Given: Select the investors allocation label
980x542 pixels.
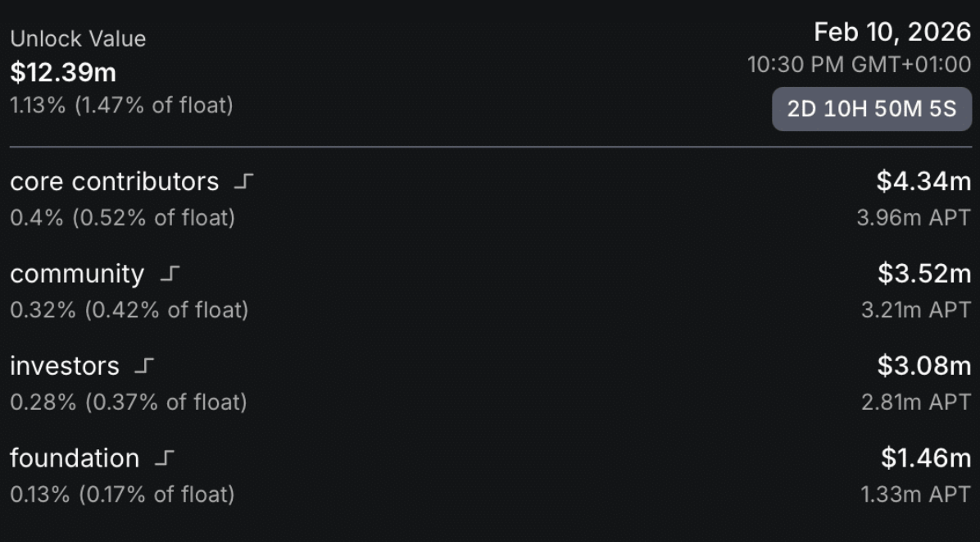Looking at the screenshot, I should 65,366.
